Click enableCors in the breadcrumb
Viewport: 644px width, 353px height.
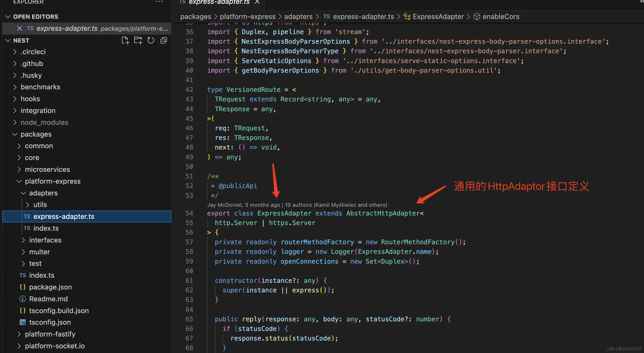501,16
